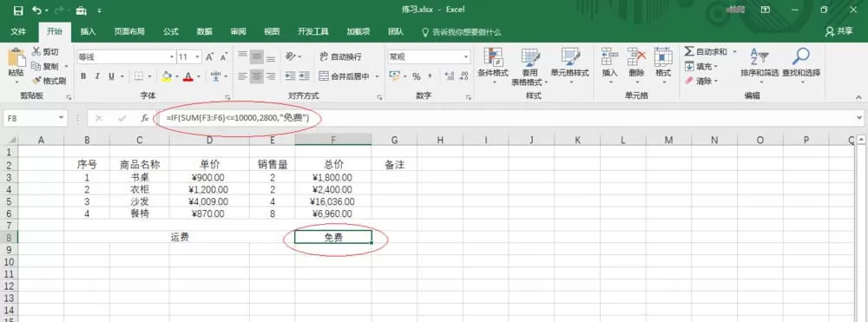Toggle Bold formatting button
The image size is (868, 322).
(83, 76)
